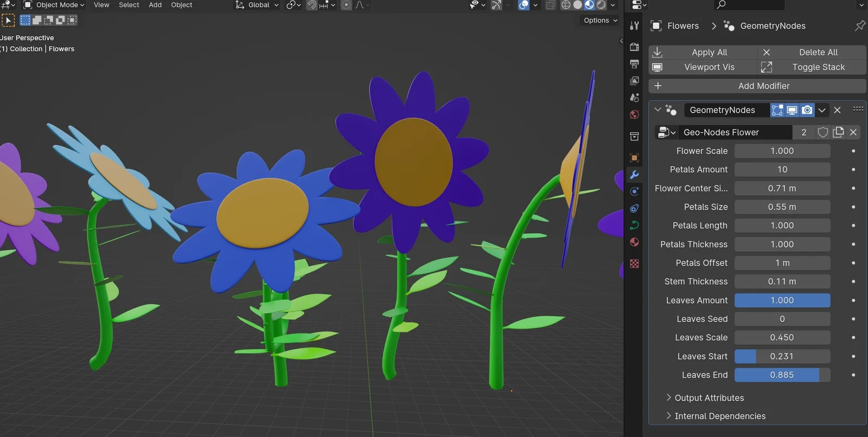The width and height of the screenshot is (868, 437).
Task: Unlink the Geo-Nodes Flower node group
Action: pyautogui.click(x=853, y=132)
